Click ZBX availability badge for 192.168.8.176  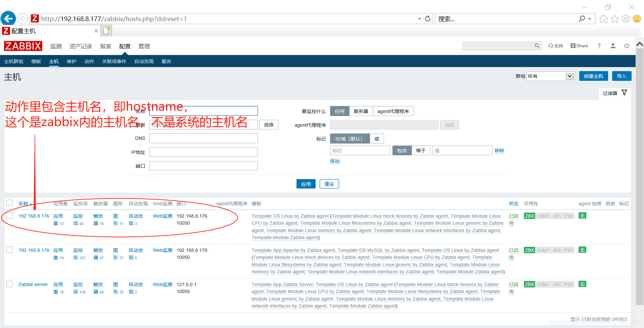(x=530, y=216)
